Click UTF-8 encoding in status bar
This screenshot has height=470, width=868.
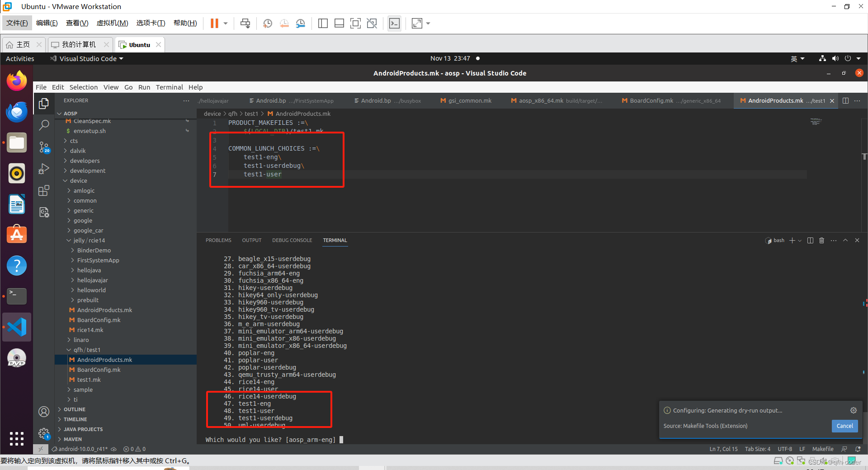785,449
